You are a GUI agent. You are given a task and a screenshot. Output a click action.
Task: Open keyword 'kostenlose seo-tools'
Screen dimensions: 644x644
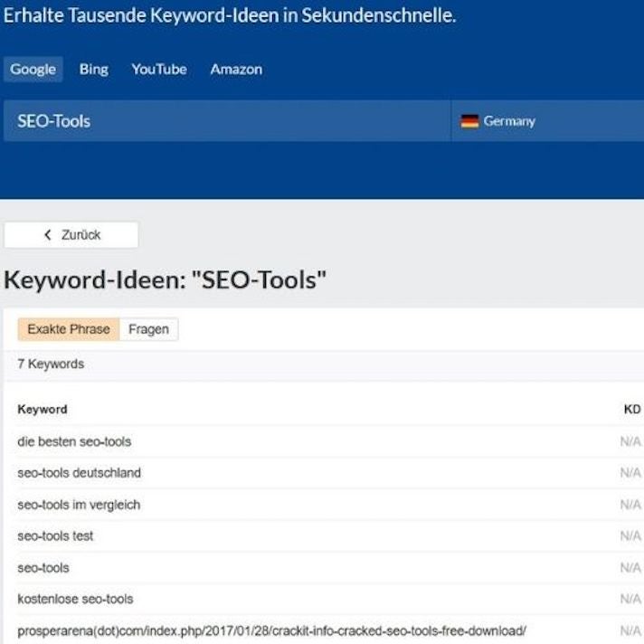[x=75, y=599]
